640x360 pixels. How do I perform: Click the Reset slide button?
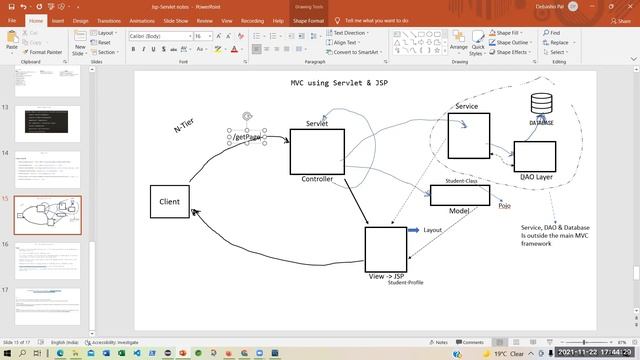click(x=101, y=42)
